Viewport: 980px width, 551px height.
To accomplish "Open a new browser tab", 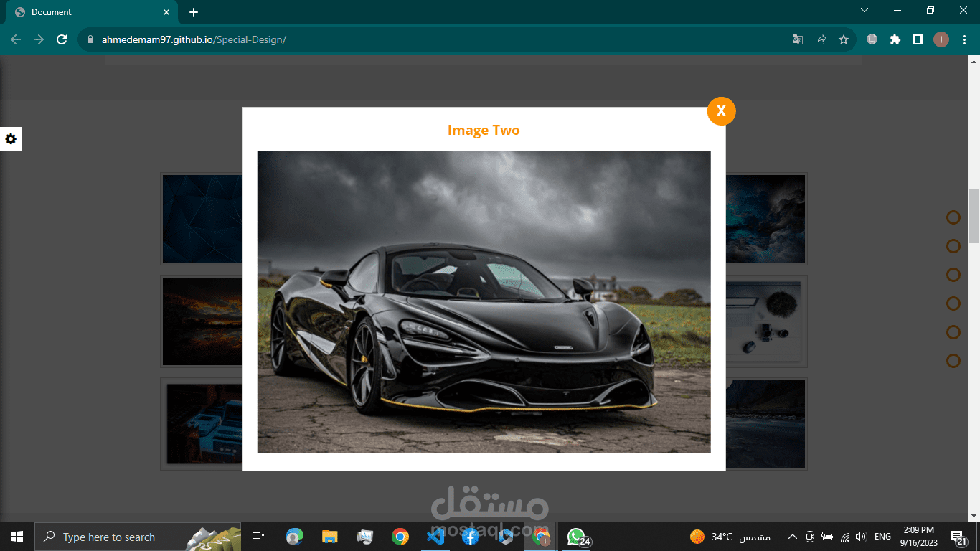I will click(194, 12).
